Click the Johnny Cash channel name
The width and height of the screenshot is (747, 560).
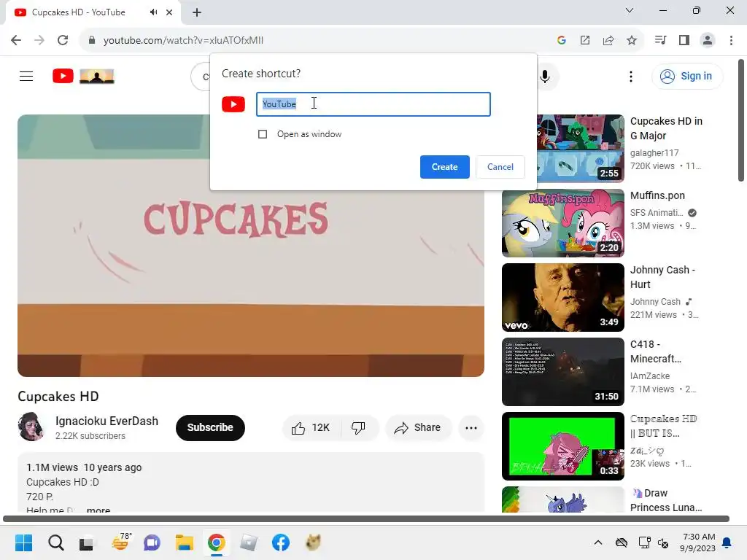[655, 301]
